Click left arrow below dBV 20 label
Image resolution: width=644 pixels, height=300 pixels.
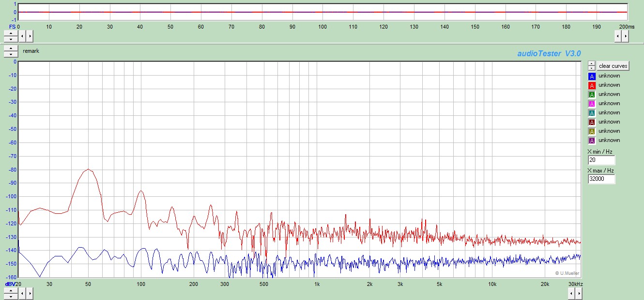[22, 293]
